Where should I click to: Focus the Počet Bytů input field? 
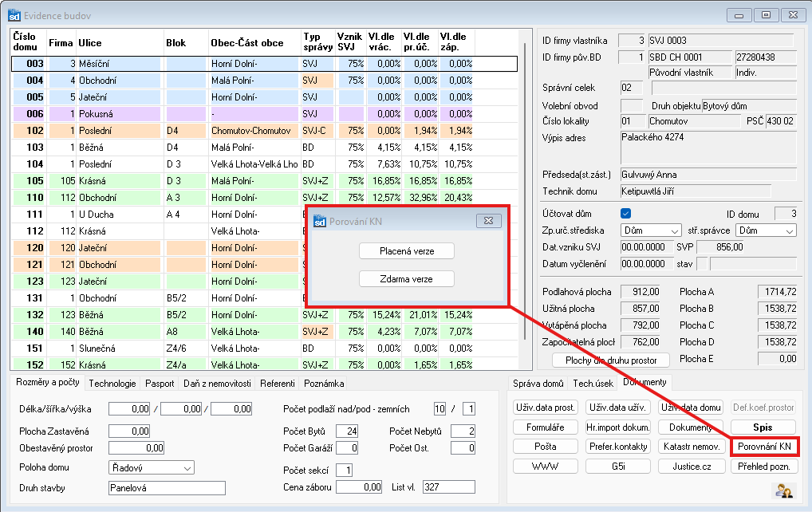pyautogui.click(x=347, y=431)
